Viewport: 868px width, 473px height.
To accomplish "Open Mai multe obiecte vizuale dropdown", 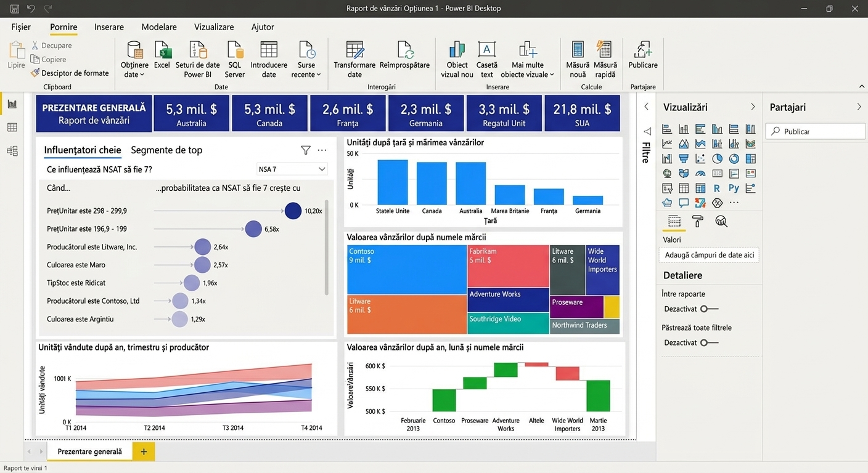I will tap(527, 60).
